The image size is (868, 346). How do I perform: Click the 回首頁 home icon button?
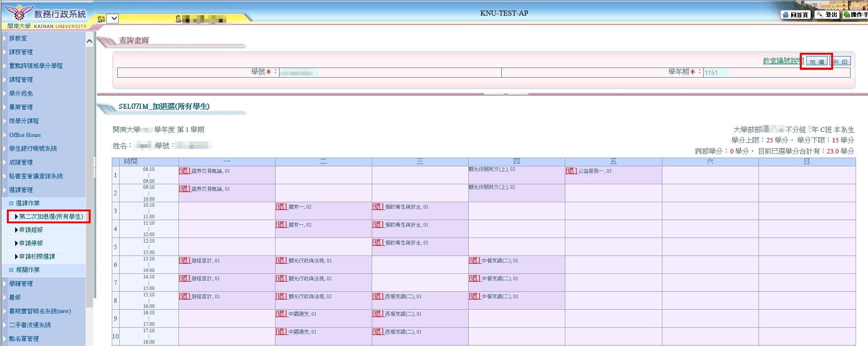coord(795,15)
